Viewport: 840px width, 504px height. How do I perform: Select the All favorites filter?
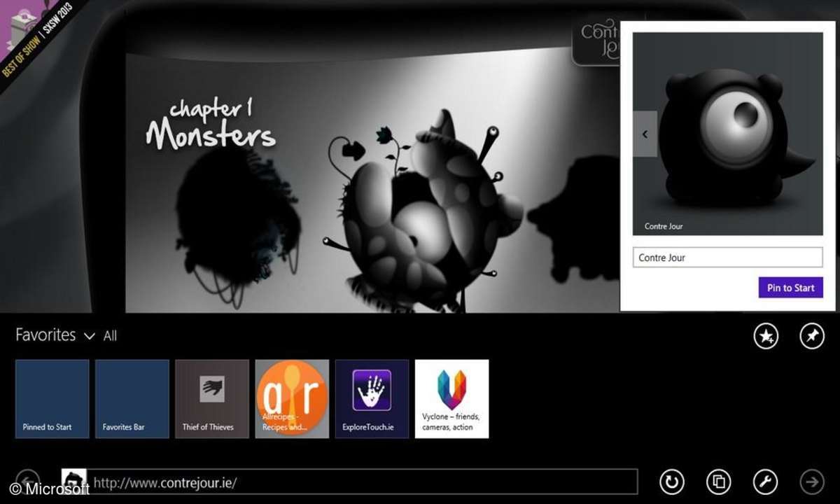(110, 337)
